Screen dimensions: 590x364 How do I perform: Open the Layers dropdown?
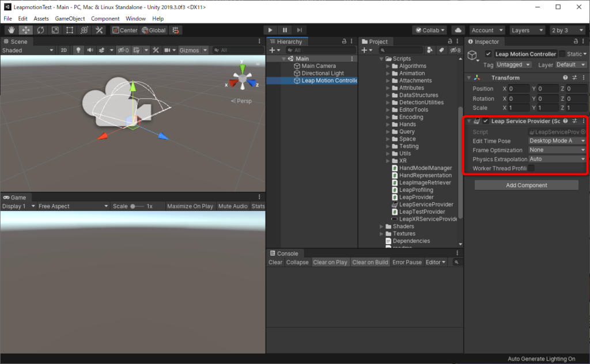coord(527,30)
